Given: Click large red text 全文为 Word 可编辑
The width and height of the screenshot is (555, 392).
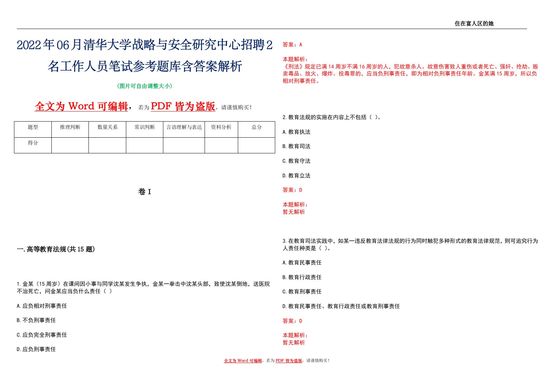Looking at the screenshot, I should (x=81, y=106).
